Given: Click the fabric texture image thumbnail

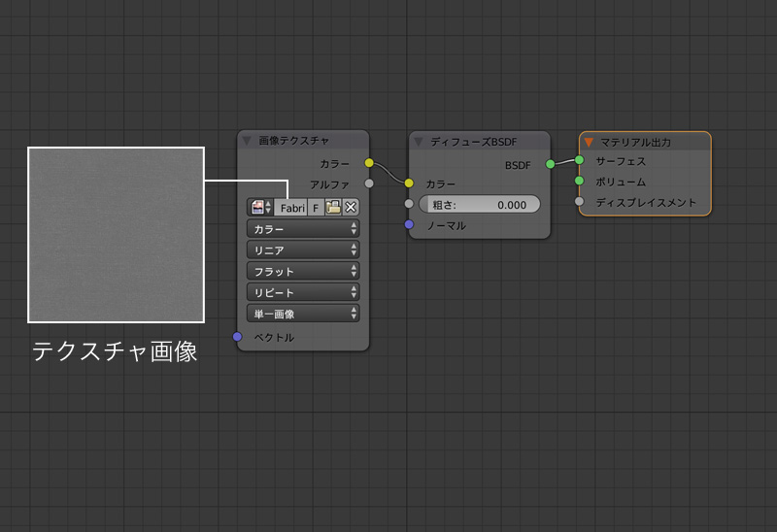Looking at the screenshot, I should (116, 234).
